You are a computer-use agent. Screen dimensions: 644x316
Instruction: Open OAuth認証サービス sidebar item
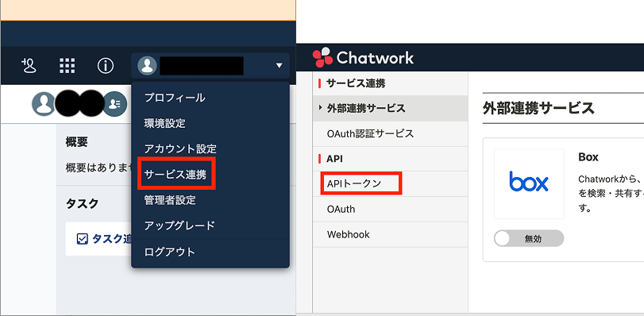[x=390, y=133]
